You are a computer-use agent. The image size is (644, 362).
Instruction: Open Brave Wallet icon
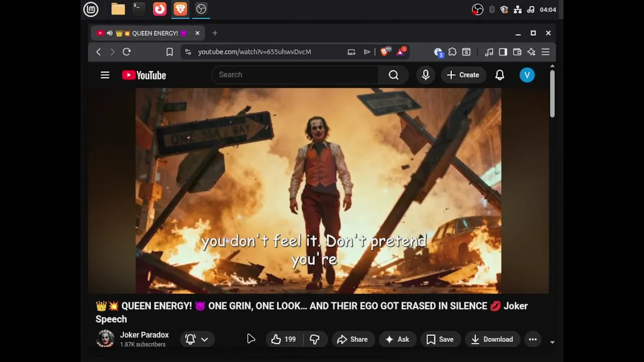pos(517,52)
